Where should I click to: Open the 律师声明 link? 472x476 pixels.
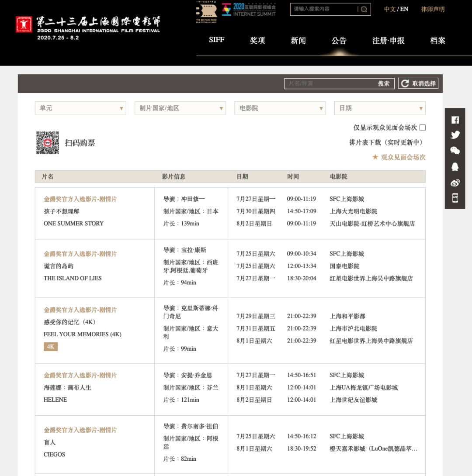(x=433, y=9)
